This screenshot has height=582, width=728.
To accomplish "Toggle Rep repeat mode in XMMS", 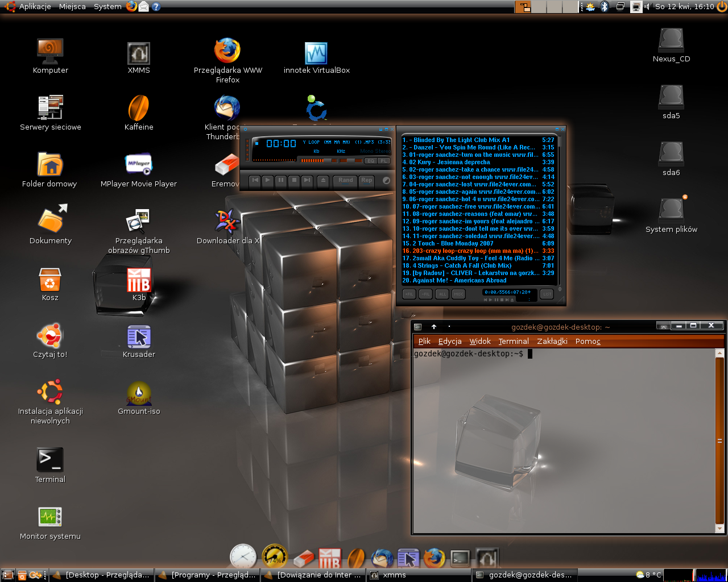I will [367, 181].
